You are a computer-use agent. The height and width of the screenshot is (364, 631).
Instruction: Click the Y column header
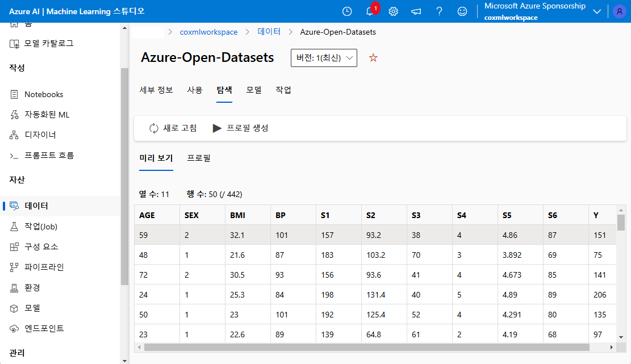pos(603,215)
